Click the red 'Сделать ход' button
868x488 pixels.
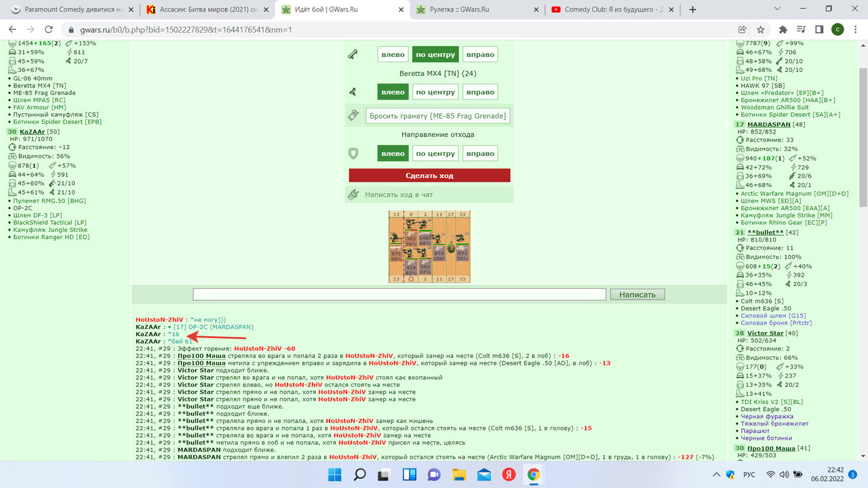[x=430, y=176]
